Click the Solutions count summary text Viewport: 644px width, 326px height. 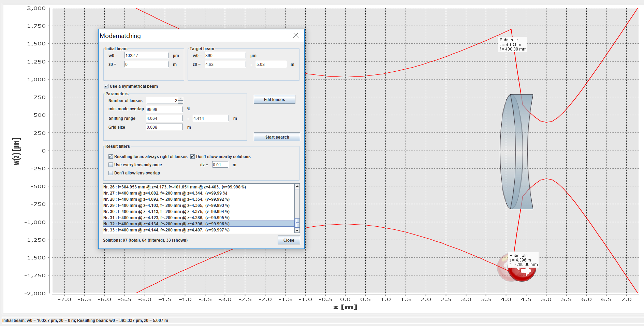click(x=145, y=240)
